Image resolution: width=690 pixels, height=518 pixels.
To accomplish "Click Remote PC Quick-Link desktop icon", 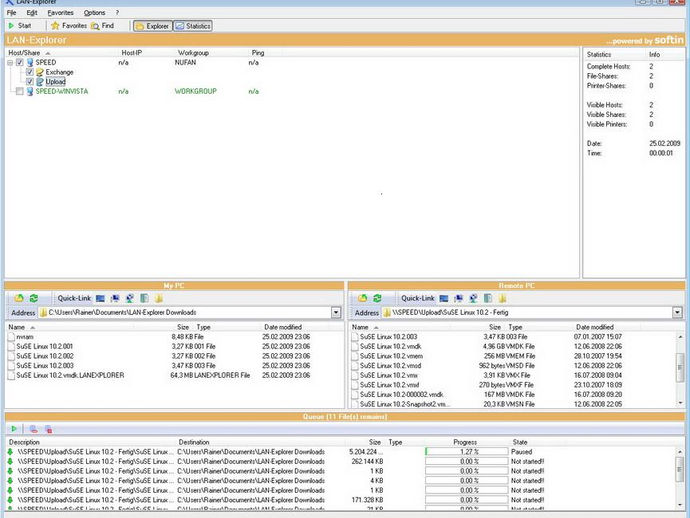I will click(x=444, y=298).
